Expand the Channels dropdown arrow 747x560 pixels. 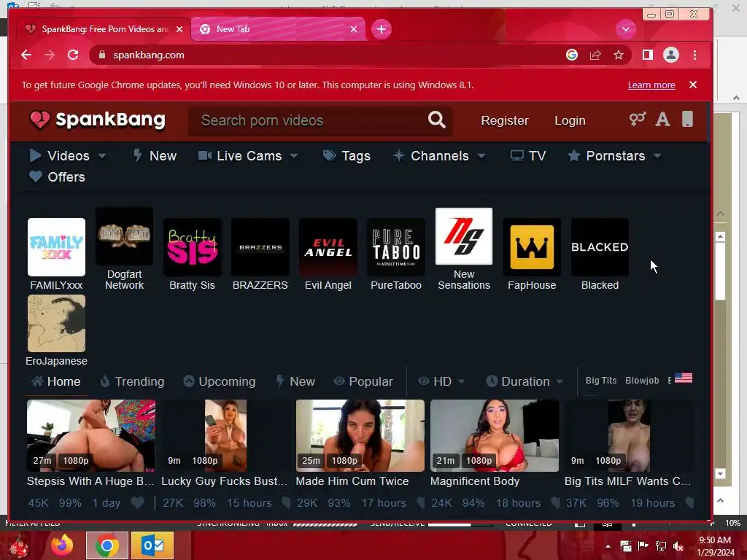pos(481,156)
